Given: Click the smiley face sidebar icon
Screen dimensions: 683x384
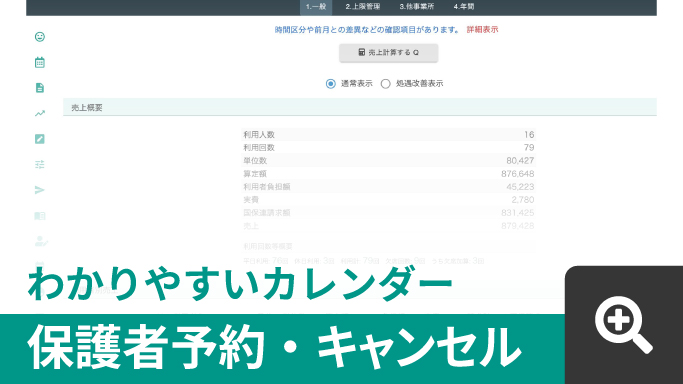Looking at the screenshot, I should 40,37.
